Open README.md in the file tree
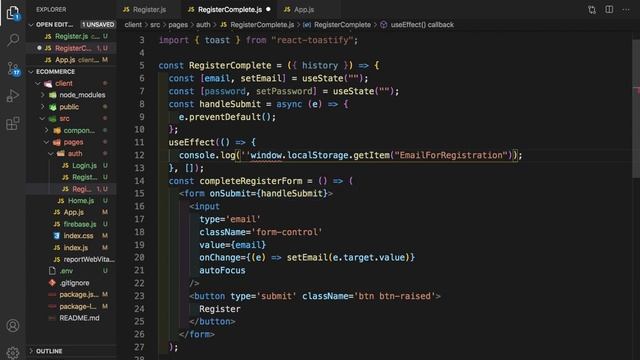 (x=72, y=318)
